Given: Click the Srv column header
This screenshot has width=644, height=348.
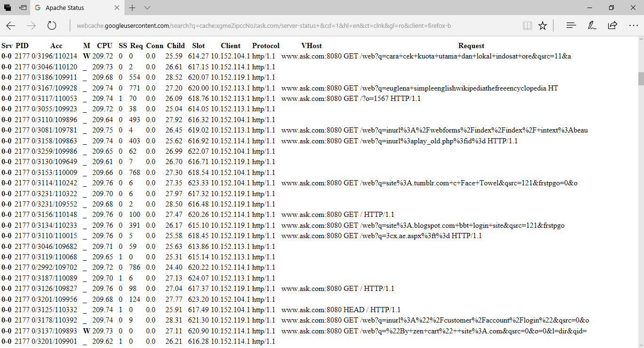Looking at the screenshot, I should point(7,46).
